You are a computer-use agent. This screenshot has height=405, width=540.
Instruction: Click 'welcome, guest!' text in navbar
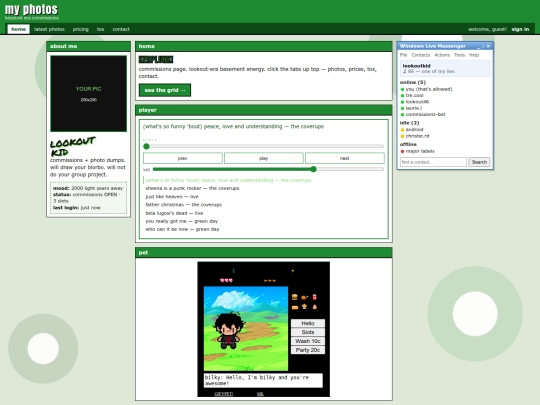pyautogui.click(x=487, y=29)
